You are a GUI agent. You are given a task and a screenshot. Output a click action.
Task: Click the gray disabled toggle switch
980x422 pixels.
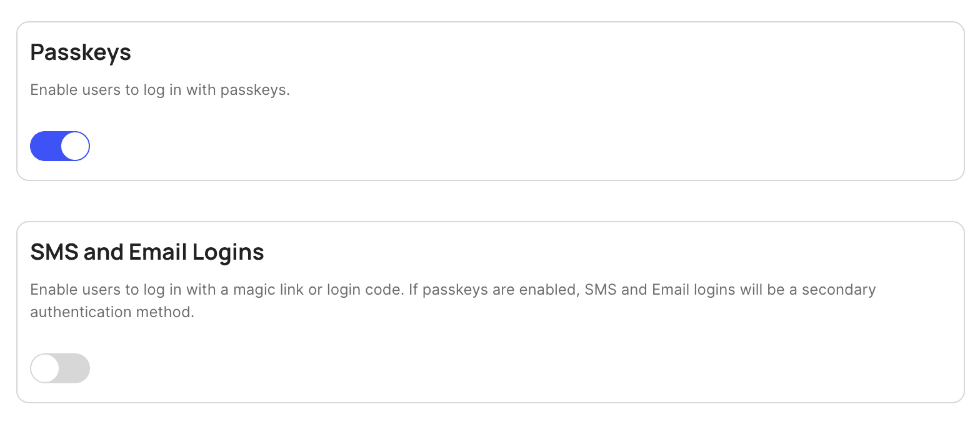[60, 368]
